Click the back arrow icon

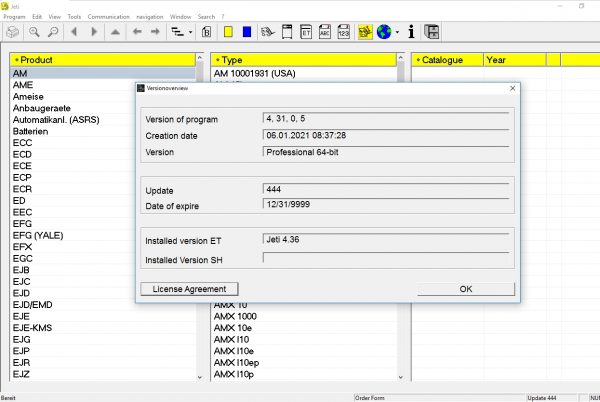[137, 32]
